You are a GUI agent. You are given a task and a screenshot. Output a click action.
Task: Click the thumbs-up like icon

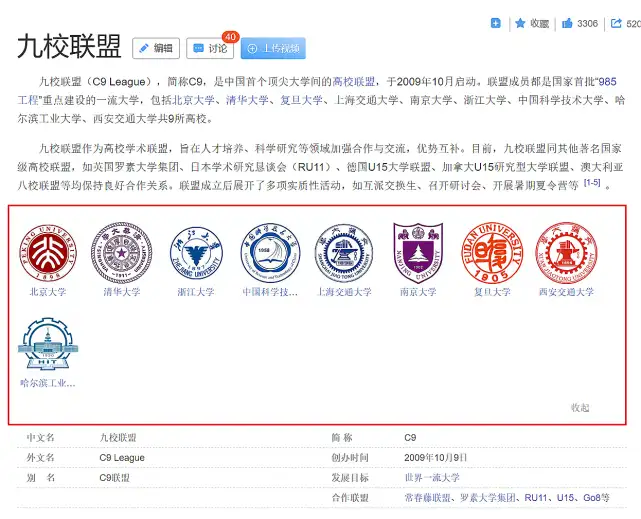tap(567, 23)
